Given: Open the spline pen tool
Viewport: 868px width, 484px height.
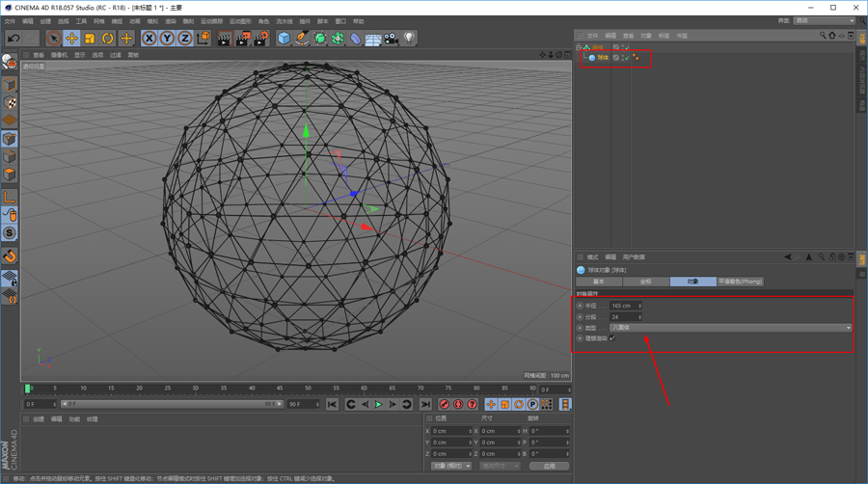Looking at the screenshot, I should tap(302, 39).
